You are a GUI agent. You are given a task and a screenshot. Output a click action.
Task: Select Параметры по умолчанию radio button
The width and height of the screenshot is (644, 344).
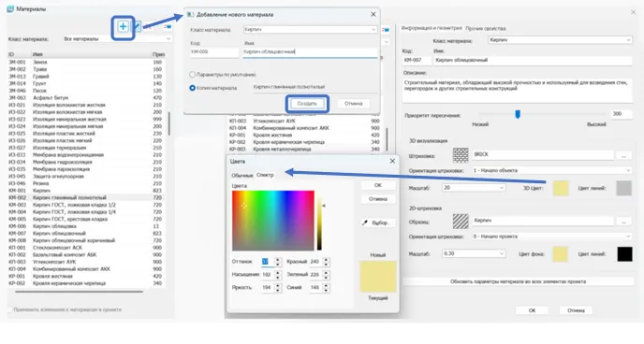192,75
